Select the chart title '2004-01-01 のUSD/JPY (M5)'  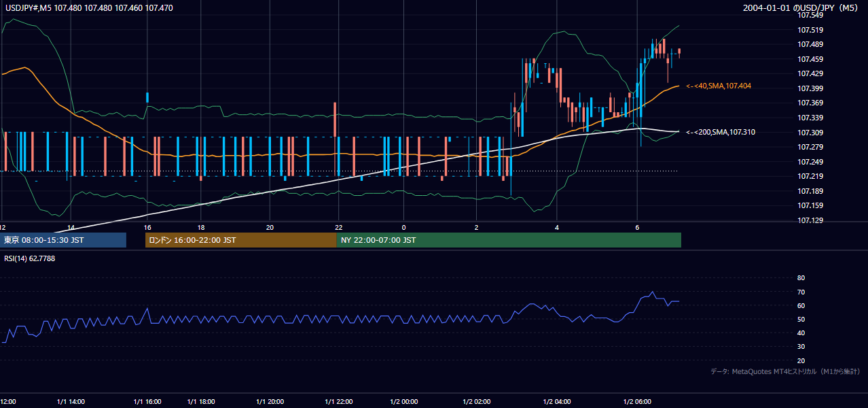coord(800,8)
